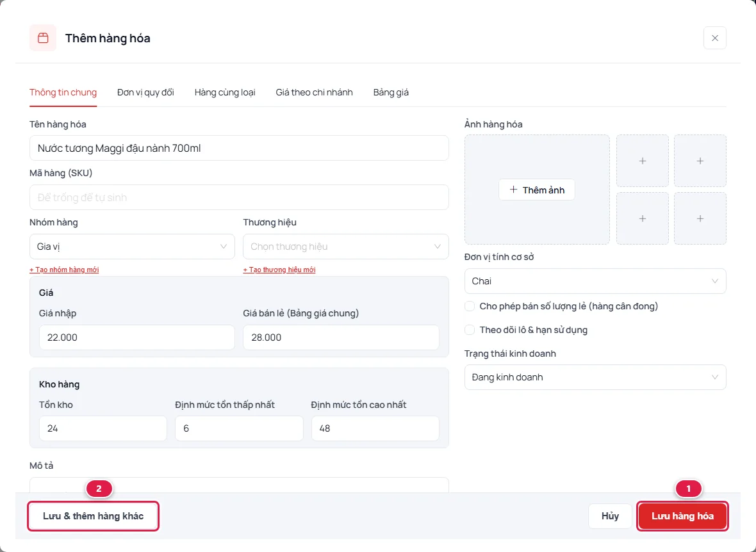Expand the Trạng thái kinh doanh dropdown
The image size is (756, 552).
[x=595, y=377]
